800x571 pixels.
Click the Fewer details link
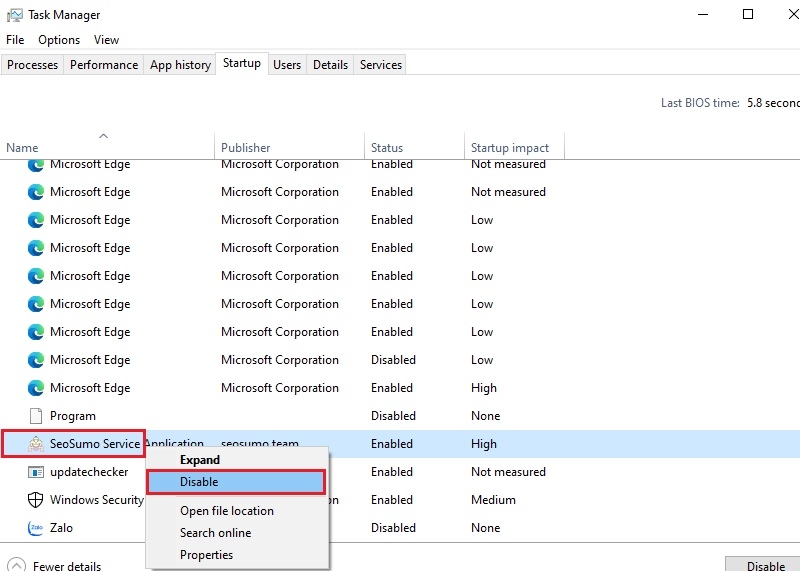(67, 565)
